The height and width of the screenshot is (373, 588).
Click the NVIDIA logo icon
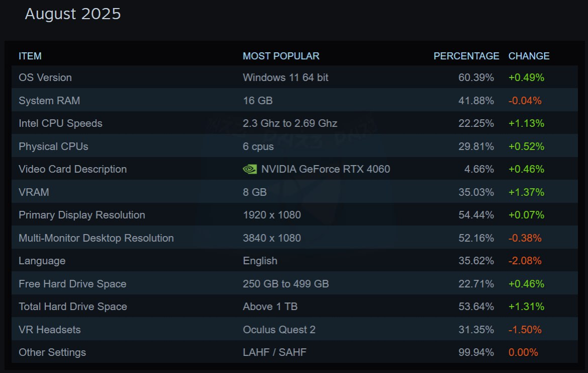click(x=250, y=169)
